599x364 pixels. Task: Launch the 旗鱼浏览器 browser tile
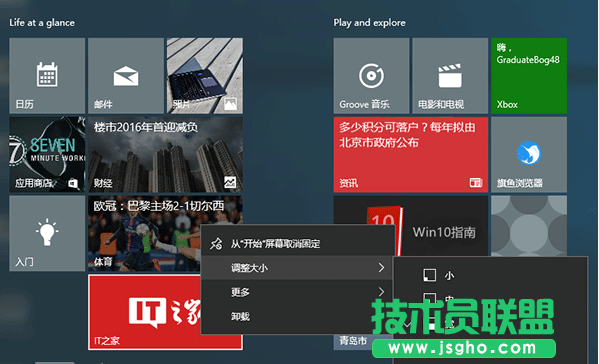[x=529, y=154]
